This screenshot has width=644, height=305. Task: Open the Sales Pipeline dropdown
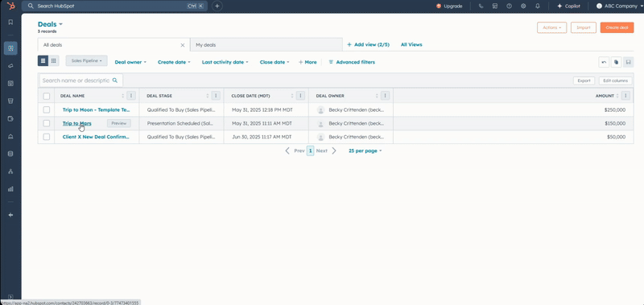coord(87,60)
